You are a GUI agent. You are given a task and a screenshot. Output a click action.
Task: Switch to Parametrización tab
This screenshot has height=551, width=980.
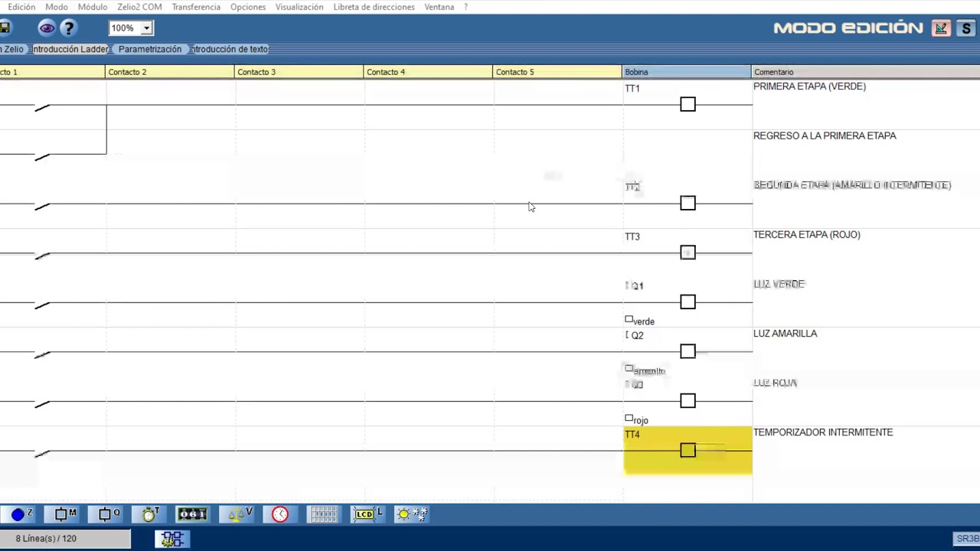pyautogui.click(x=150, y=49)
